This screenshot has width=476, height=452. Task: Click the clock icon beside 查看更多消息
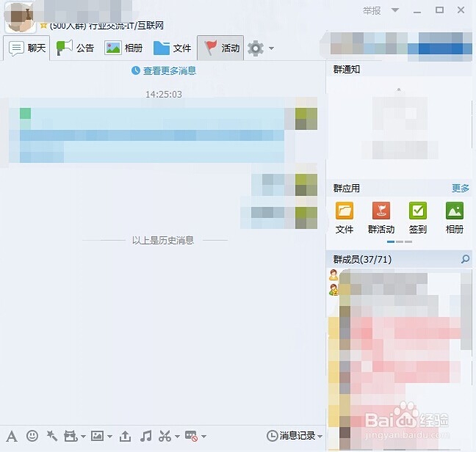pos(136,70)
